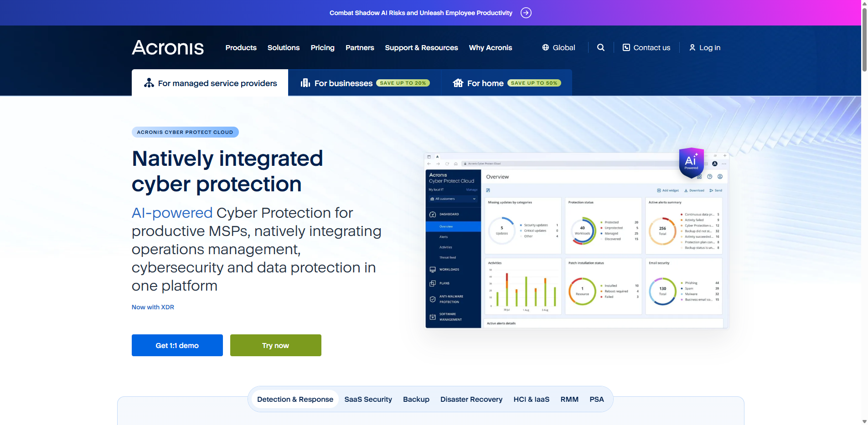Click the Send icon on the dashboard
868x425 pixels.
tap(712, 190)
